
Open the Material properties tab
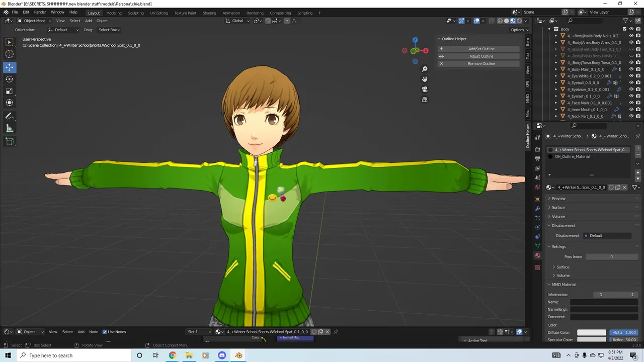(x=537, y=255)
